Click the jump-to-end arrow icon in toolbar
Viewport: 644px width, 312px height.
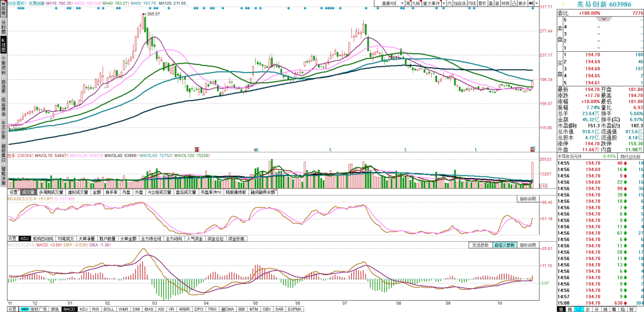[531, 4]
